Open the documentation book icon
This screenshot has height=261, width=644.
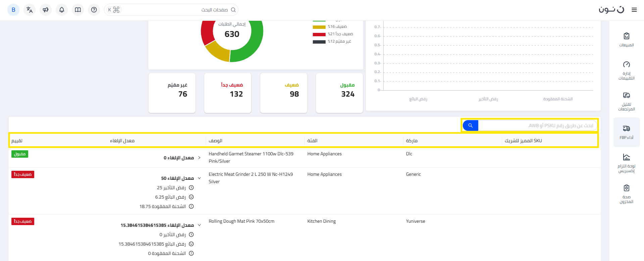(x=78, y=10)
